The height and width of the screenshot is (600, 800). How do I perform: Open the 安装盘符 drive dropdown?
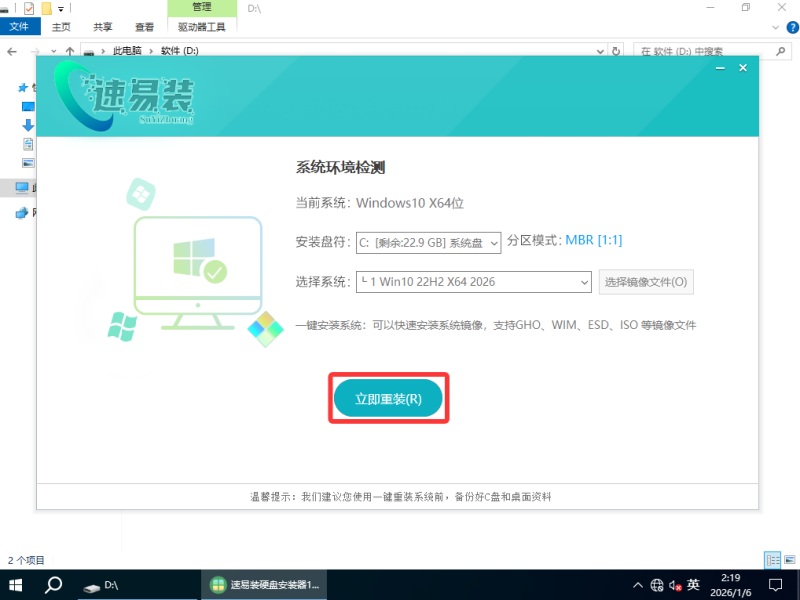[x=428, y=241]
